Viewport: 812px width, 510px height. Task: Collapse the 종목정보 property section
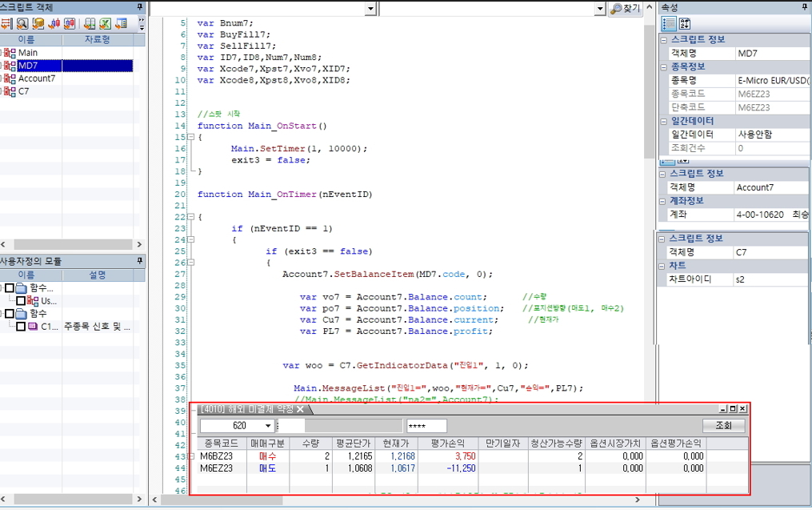point(664,67)
